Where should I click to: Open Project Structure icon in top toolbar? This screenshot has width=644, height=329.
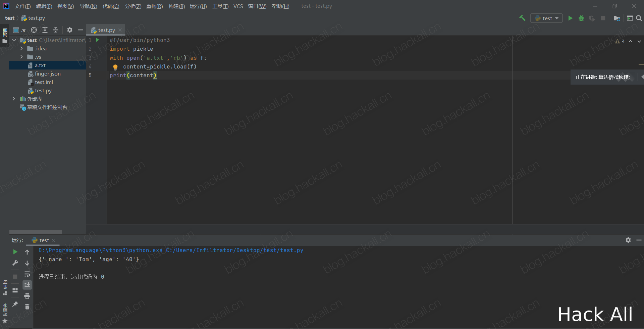616,18
